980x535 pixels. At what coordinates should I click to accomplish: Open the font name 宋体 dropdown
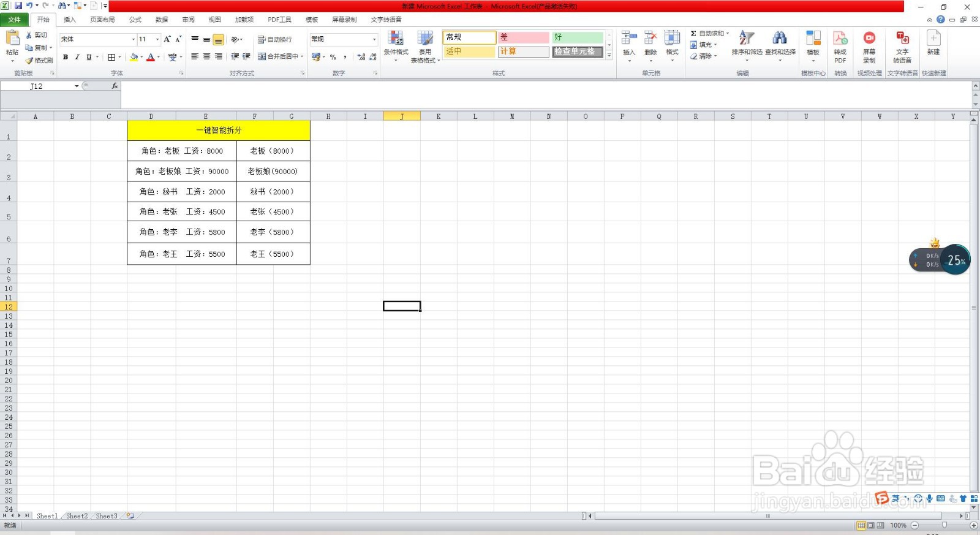click(x=134, y=39)
